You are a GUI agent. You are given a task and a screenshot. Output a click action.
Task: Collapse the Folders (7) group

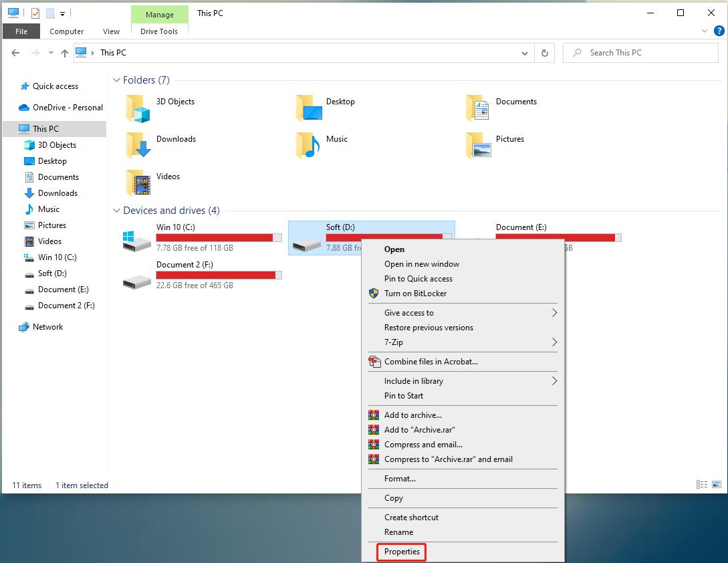point(116,80)
